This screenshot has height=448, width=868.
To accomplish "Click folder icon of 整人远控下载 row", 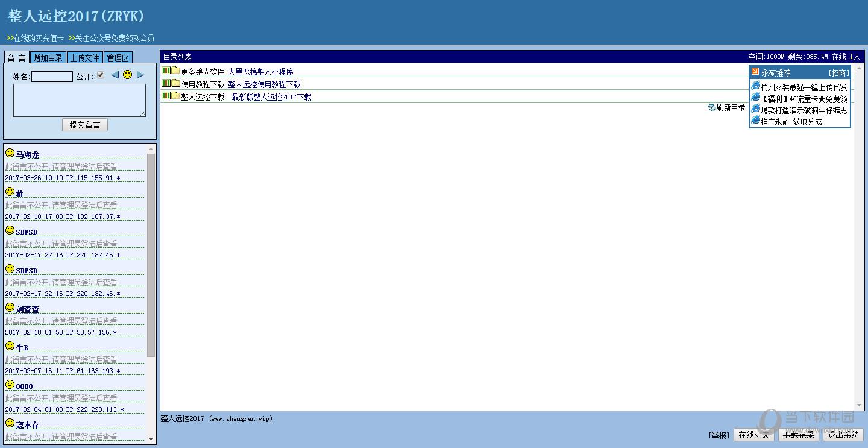I will point(176,96).
